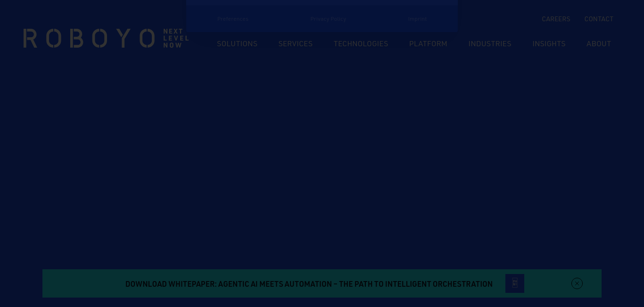
Task: Expand the Technologies menu
Action: pos(361,44)
